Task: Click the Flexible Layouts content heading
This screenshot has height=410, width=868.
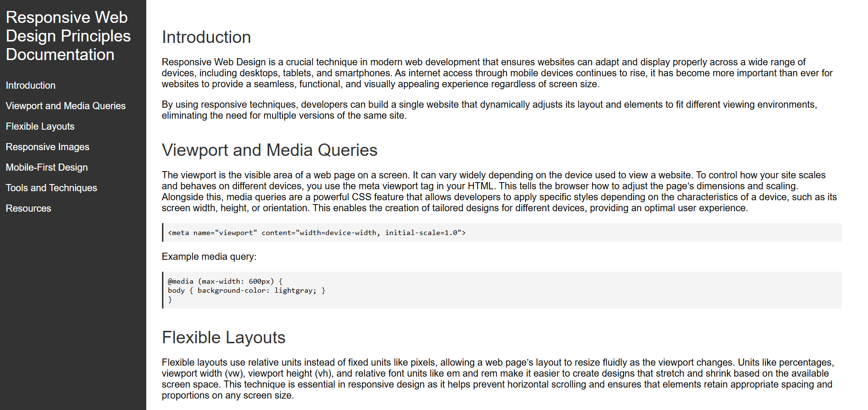Action: click(x=223, y=338)
